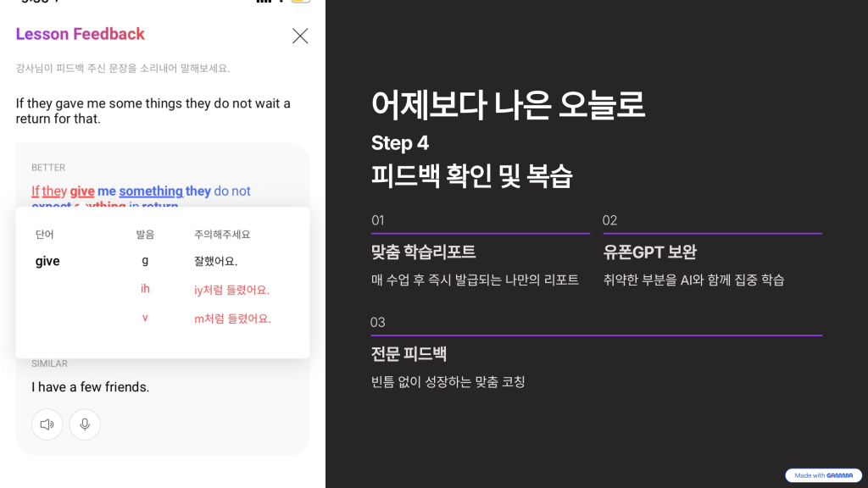Screen dimensions: 868x488
Task: Select the "전문 피드백" heading
Action: (x=409, y=353)
